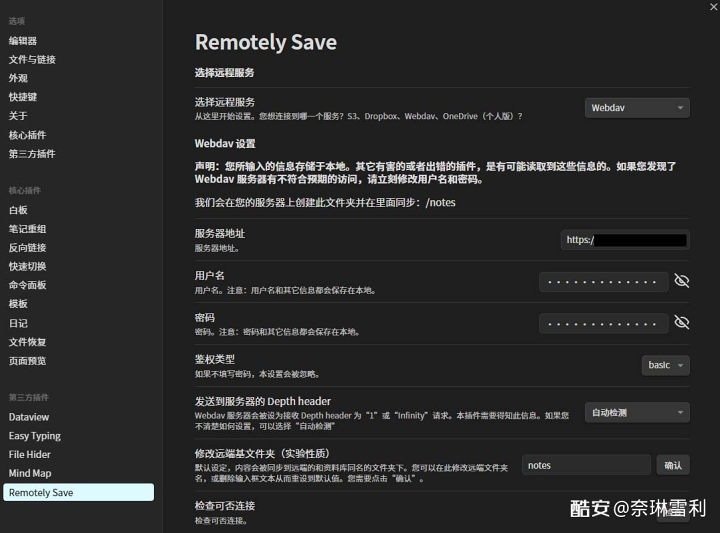Open 白板 plugin settings
720x533 pixels.
(x=18, y=210)
